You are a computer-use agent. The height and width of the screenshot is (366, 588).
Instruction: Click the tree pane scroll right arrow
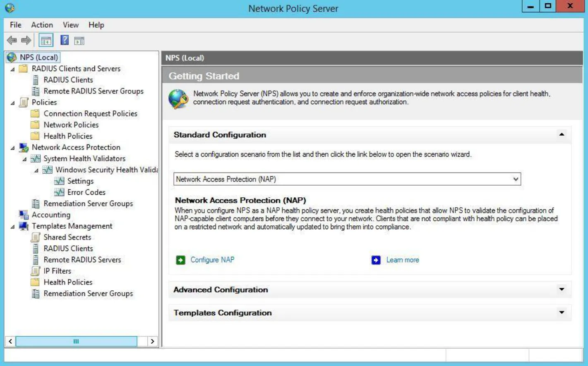(x=153, y=341)
